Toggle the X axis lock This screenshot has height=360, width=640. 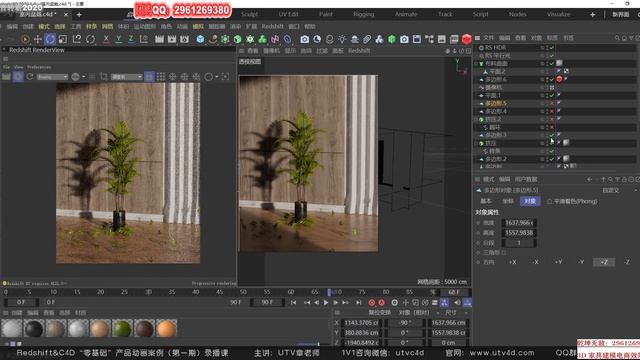106,39
